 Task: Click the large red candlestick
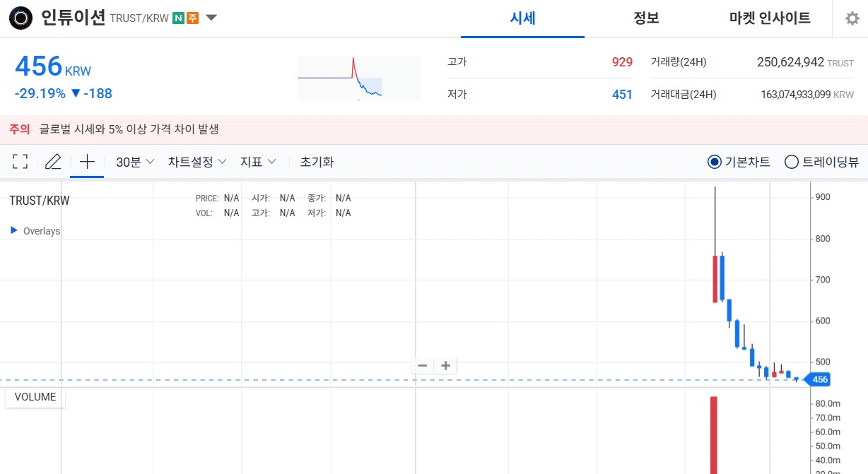[x=715, y=279]
